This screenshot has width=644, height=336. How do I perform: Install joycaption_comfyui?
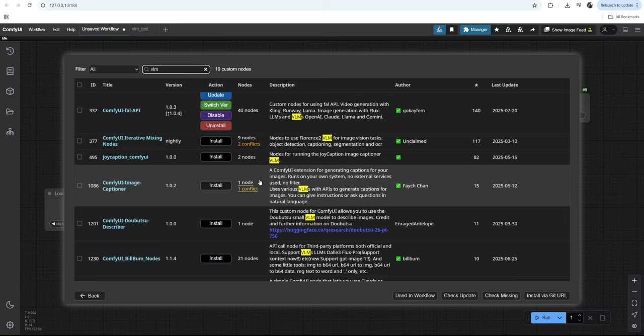click(x=216, y=157)
